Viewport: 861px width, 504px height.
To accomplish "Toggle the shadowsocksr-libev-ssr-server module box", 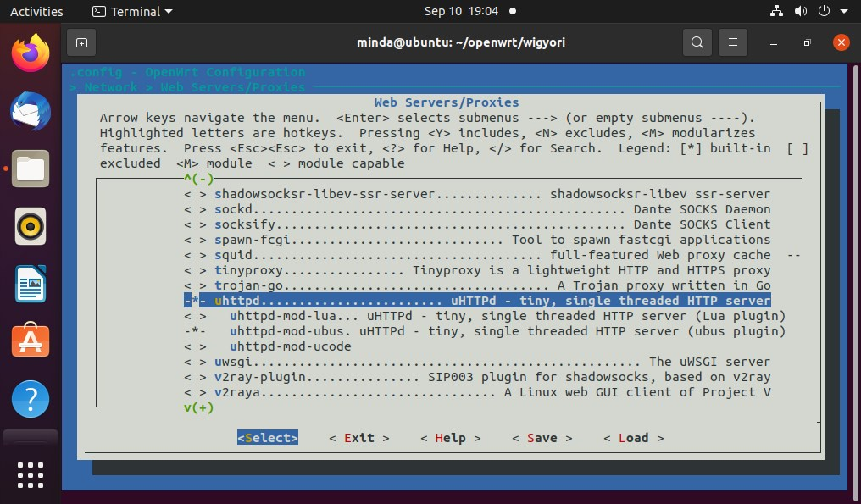I will click(196, 194).
